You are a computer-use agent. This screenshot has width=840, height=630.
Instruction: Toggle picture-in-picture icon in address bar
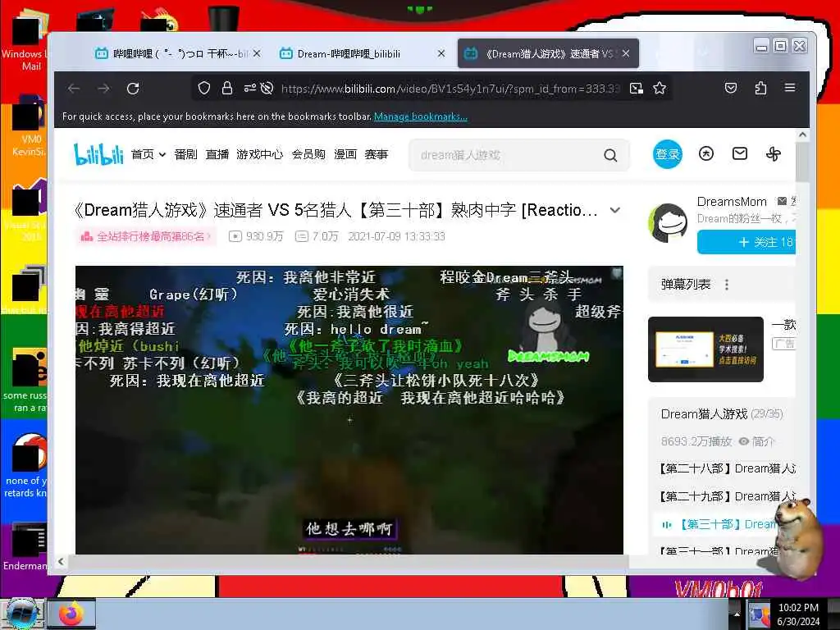tap(637, 89)
